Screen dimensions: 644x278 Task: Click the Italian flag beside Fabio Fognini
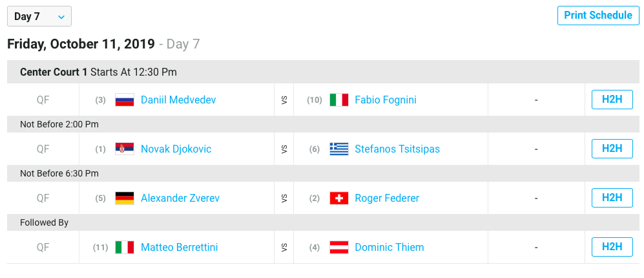(x=339, y=100)
